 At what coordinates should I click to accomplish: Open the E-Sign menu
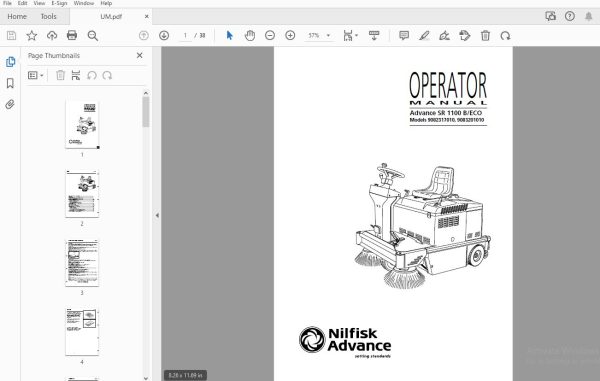click(59, 3)
